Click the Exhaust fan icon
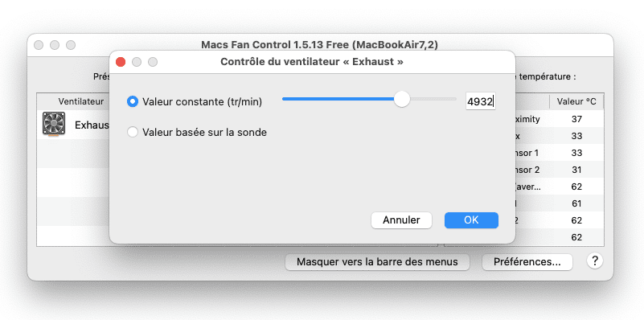Screen dimensions: 644x320 tap(54, 124)
